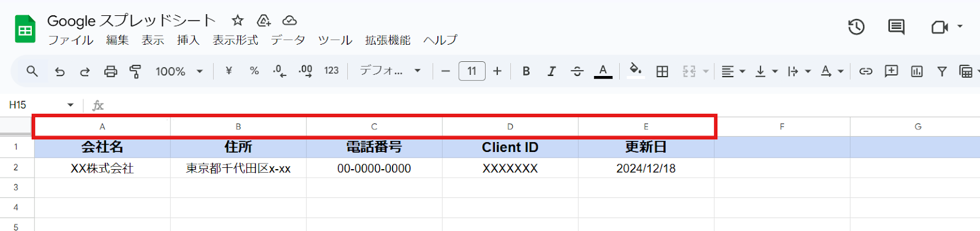The image size is (980, 231).
Task: Open version history clock icon
Action: click(856, 27)
